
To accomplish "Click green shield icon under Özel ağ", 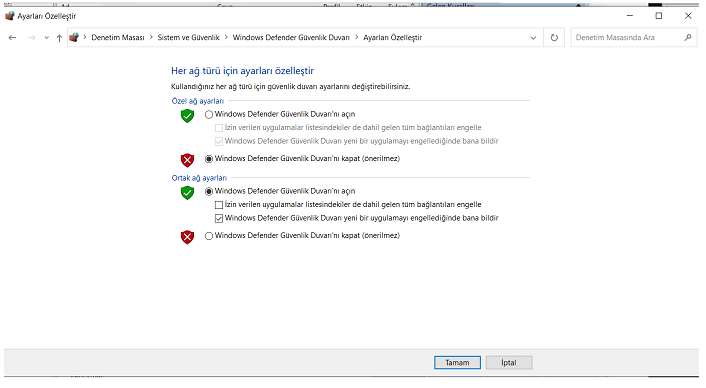I will click(187, 116).
